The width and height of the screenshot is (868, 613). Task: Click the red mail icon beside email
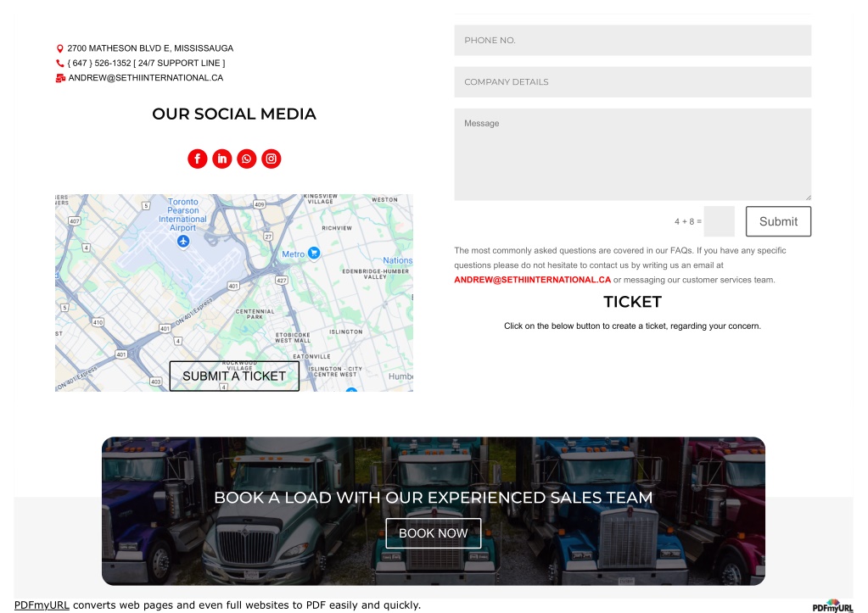tap(60, 78)
